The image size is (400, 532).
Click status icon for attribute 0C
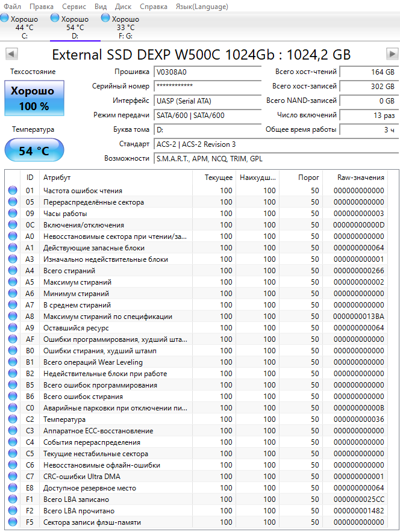pyautogui.click(x=13, y=224)
